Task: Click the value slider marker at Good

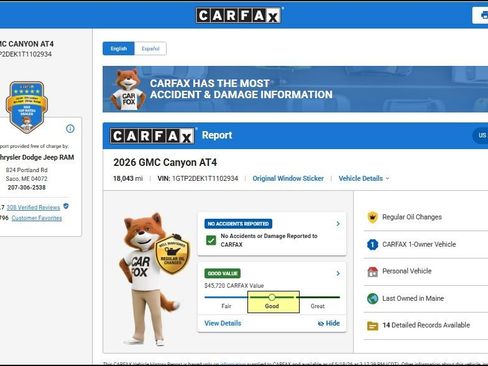Action: [272, 297]
